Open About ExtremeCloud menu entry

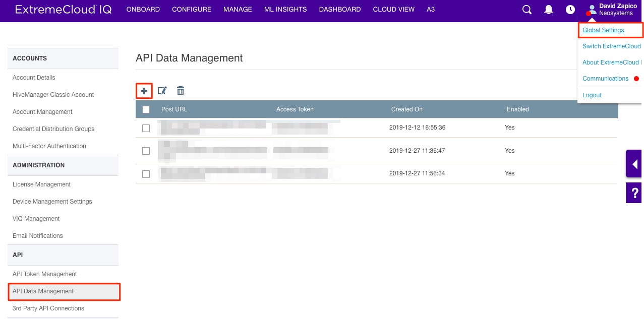tap(611, 62)
